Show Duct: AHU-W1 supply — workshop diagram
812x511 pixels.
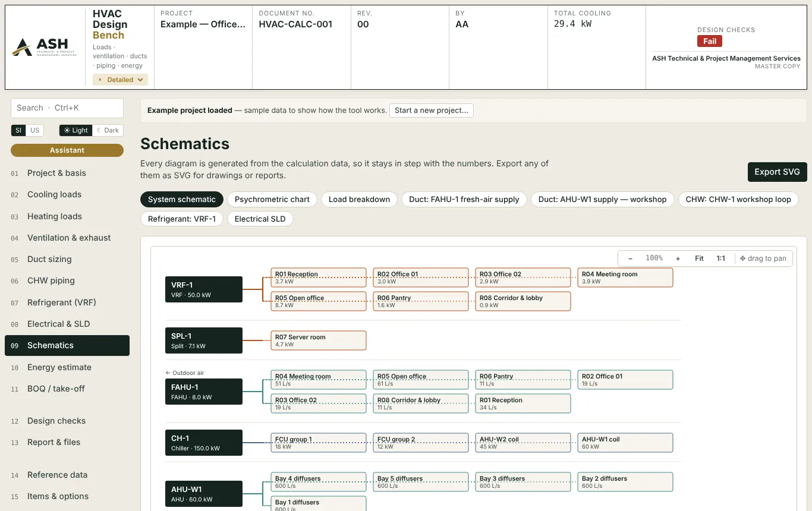(603, 200)
